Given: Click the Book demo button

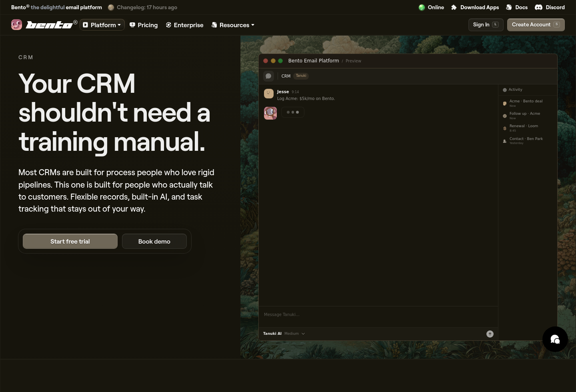Looking at the screenshot, I should 154,241.
